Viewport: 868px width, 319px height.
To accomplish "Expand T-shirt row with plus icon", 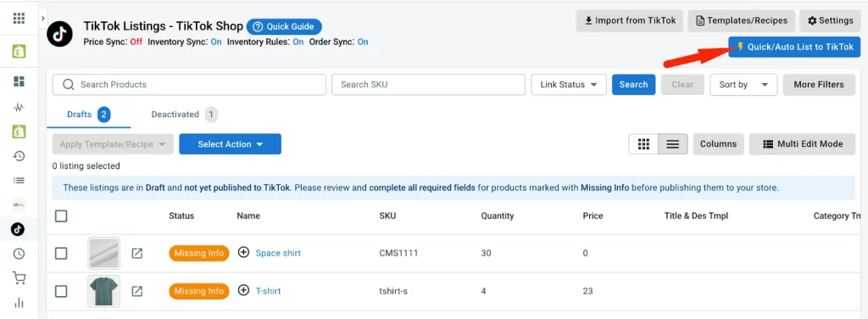I will (243, 290).
